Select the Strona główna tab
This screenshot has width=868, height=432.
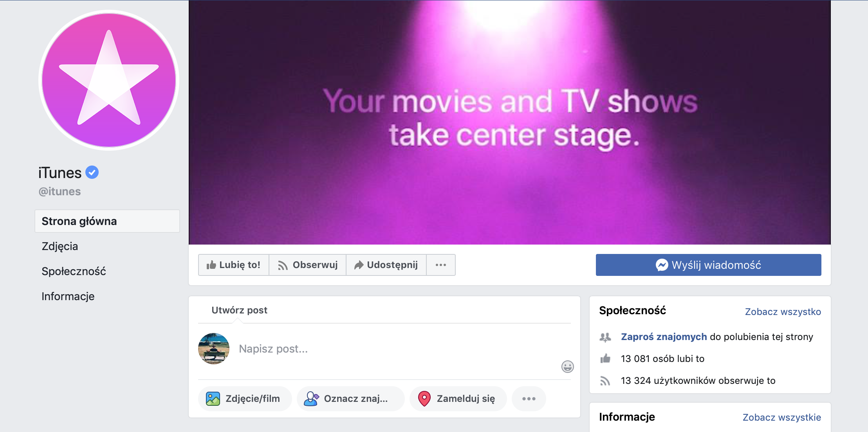coord(107,221)
